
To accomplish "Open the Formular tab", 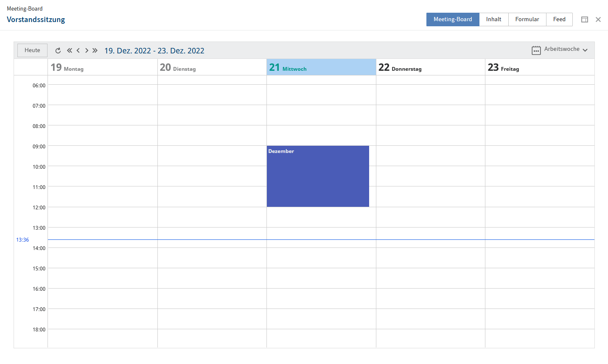I will click(x=527, y=19).
